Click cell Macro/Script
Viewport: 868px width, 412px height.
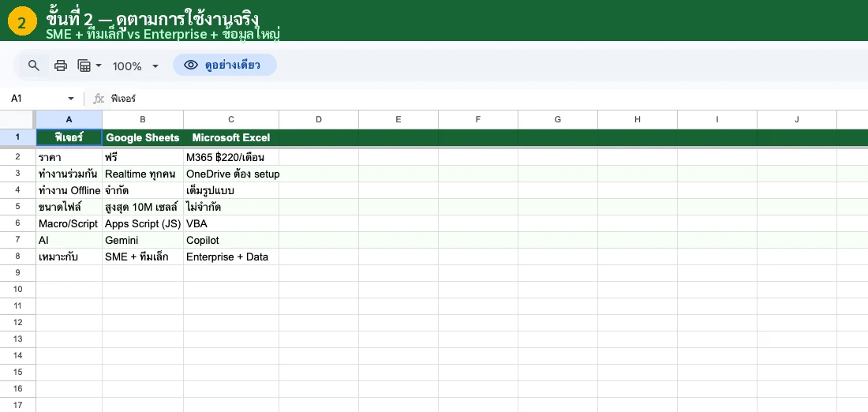tap(69, 223)
